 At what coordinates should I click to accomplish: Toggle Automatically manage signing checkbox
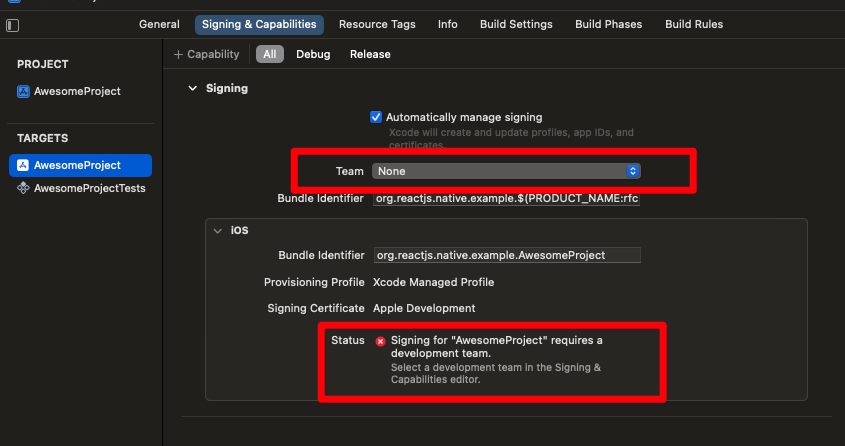[376, 117]
